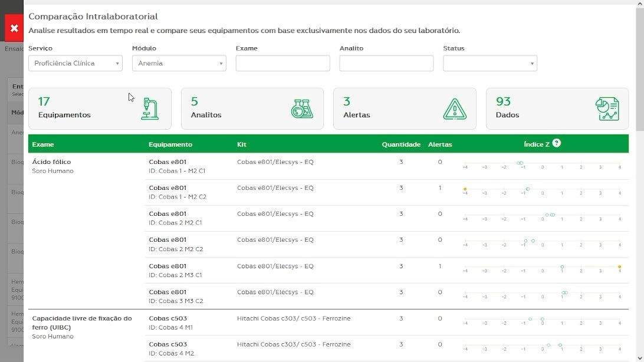Select the 17 Equipamentos summary card
Viewport: 644px width, 362px height.
pos(100,108)
